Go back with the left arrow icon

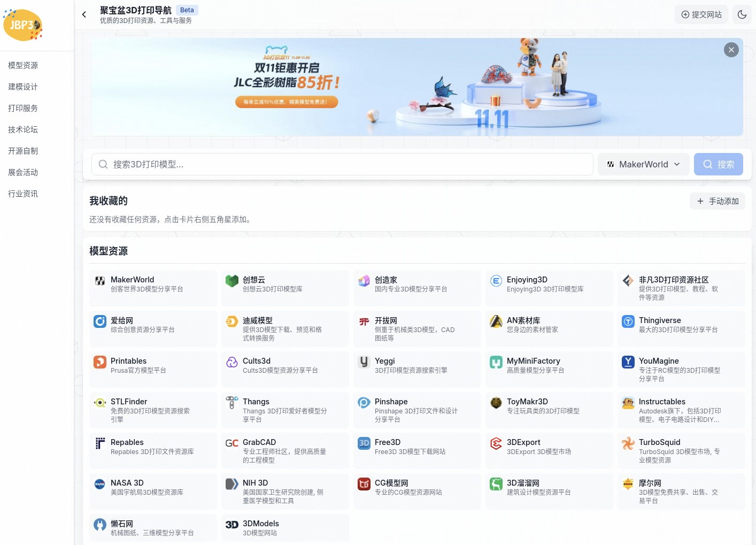pos(84,14)
